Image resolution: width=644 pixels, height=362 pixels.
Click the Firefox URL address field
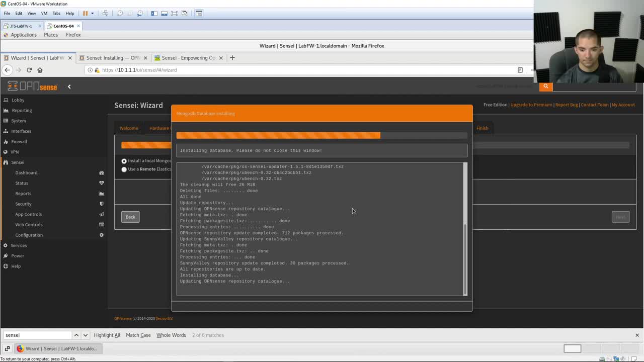click(302, 70)
